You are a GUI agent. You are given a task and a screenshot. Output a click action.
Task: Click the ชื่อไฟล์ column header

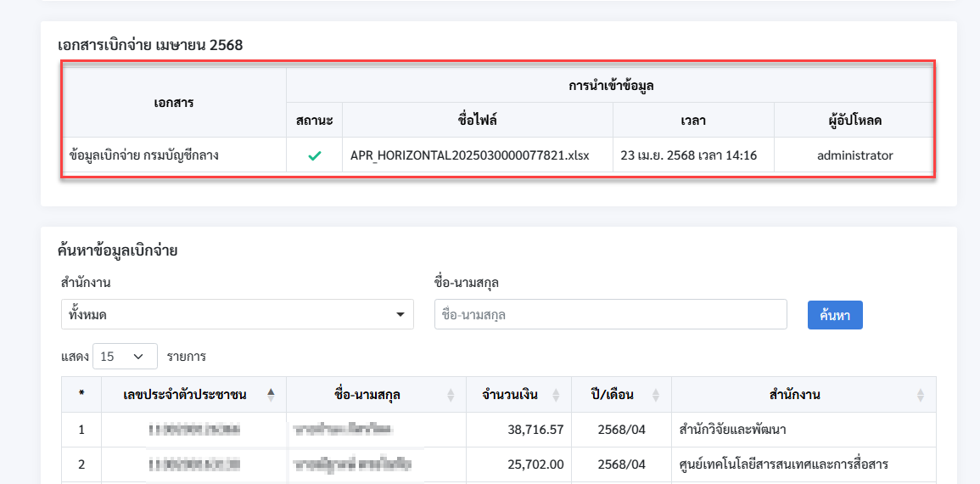coord(478,120)
